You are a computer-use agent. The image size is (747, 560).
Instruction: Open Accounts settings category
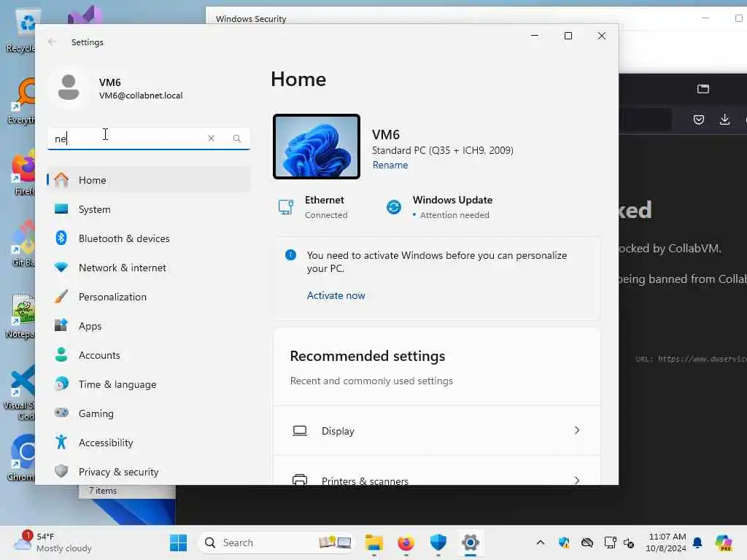pos(149,355)
